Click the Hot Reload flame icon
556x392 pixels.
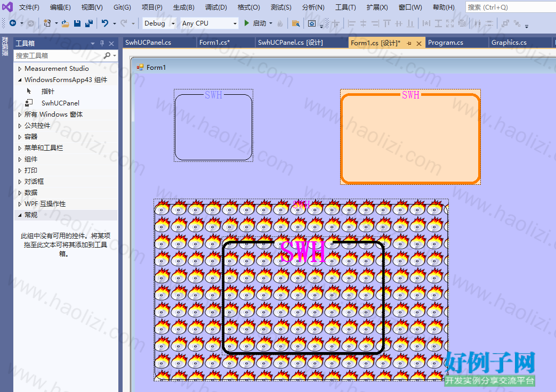pos(280,23)
